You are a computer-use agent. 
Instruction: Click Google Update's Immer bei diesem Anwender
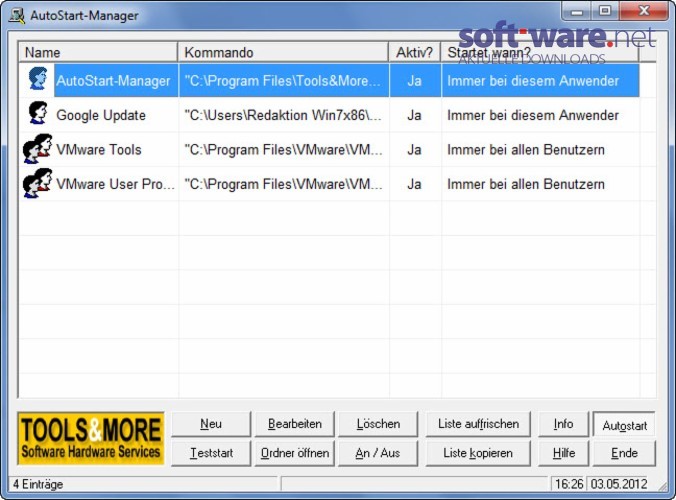533,115
